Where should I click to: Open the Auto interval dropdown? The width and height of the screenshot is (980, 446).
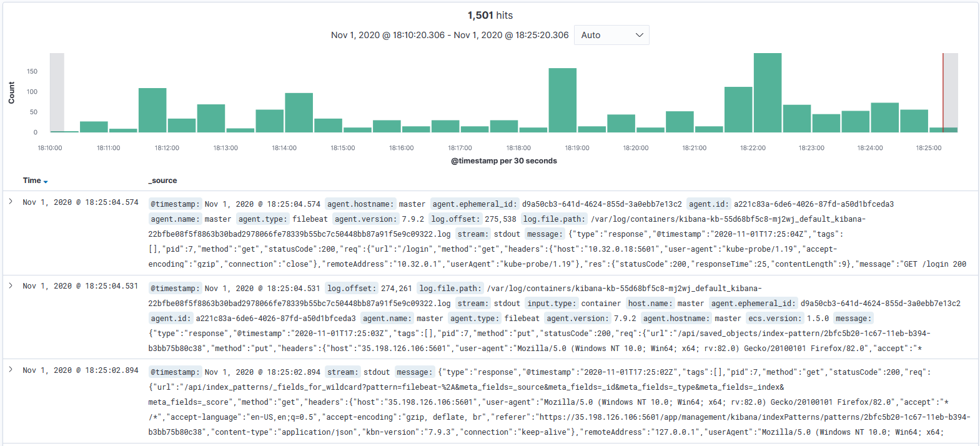point(611,35)
